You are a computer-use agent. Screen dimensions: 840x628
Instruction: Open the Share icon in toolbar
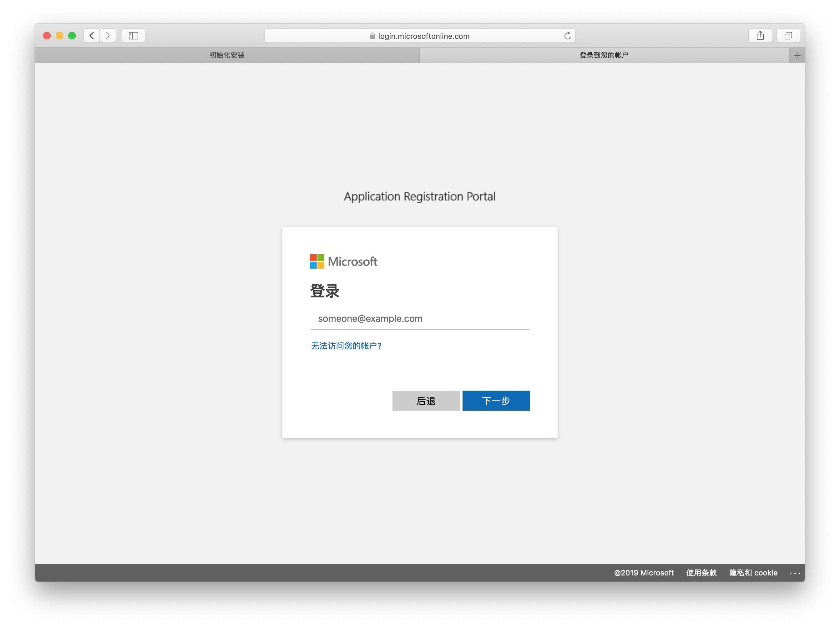click(x=760, y=36)
